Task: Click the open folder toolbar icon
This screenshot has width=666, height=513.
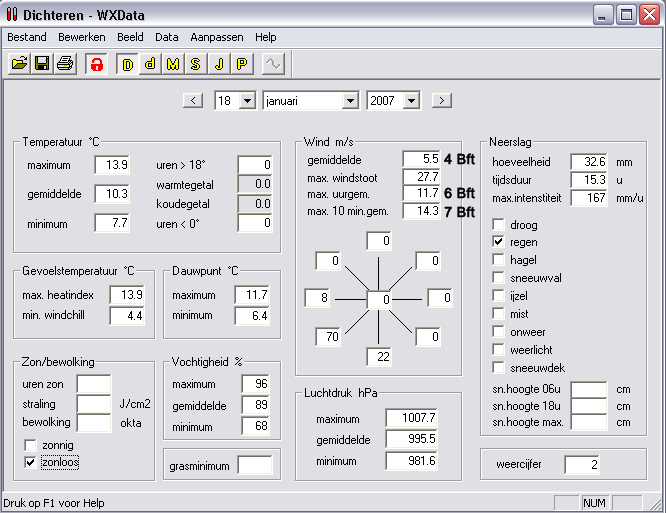Action: tap(20, 64)
